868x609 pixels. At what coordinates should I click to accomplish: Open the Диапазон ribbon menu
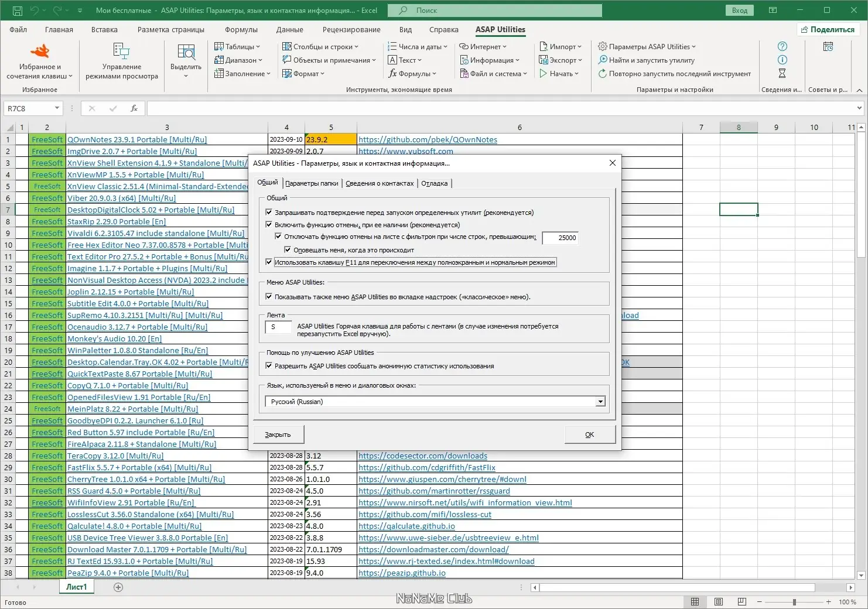(238, 60)
